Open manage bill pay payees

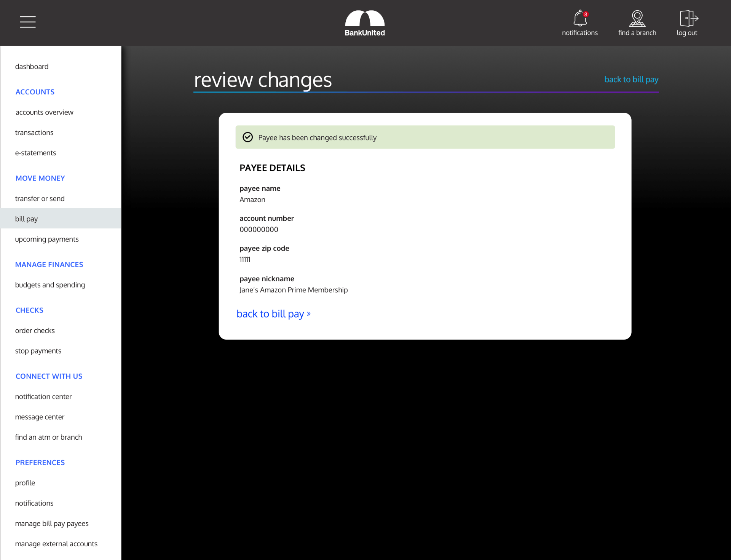(52, 524)
